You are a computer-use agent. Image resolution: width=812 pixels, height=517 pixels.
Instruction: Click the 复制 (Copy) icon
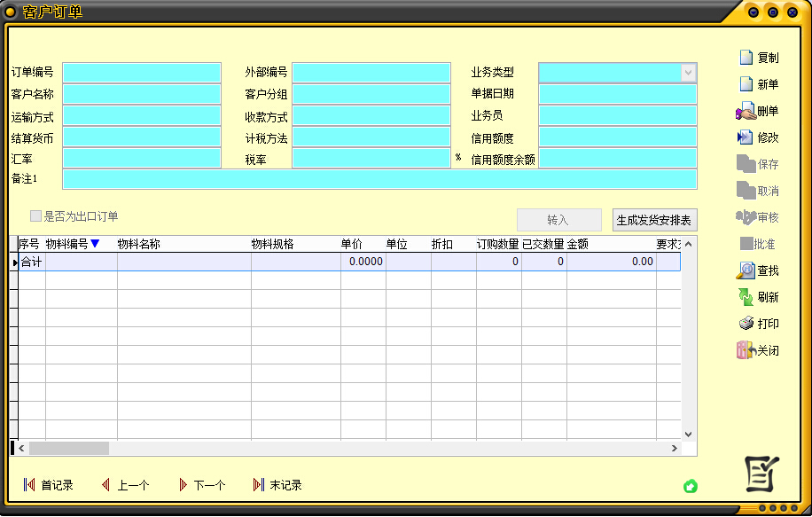(746, 58)
